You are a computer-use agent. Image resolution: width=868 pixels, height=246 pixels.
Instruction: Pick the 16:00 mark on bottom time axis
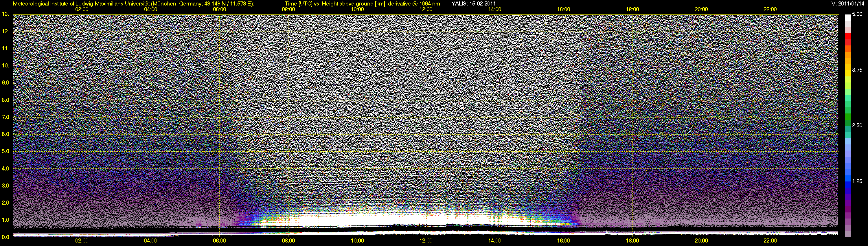(563, 241)
